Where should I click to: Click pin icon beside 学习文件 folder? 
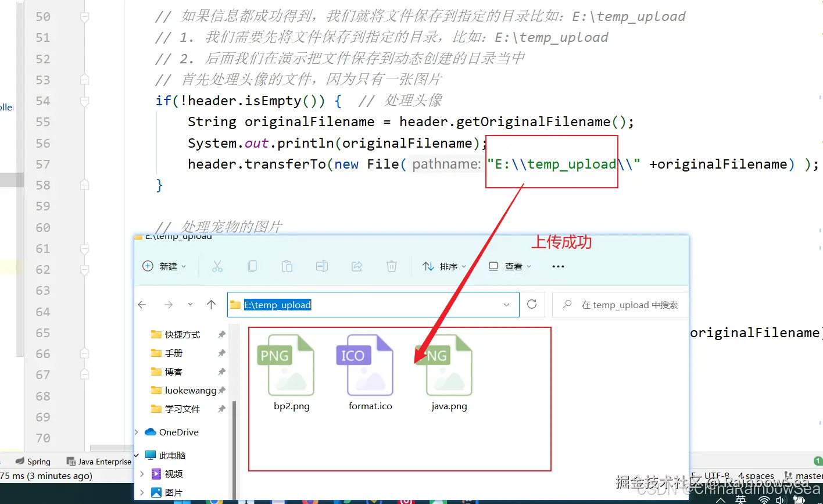[221, 409]
